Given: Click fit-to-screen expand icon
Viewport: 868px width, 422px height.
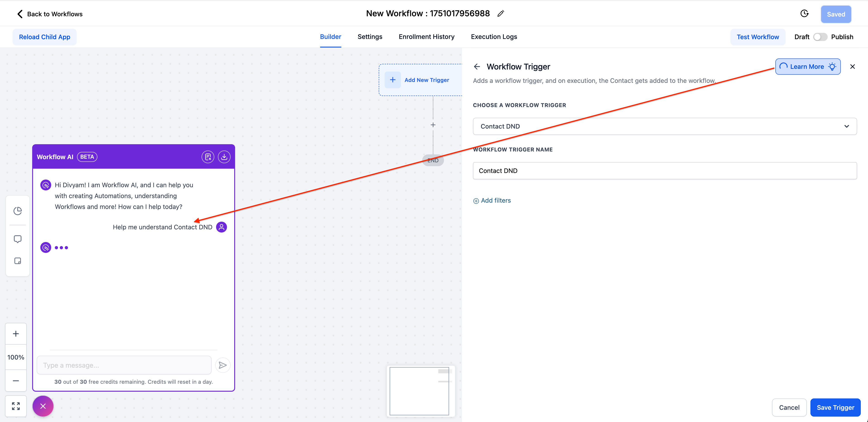Looking at the screenshot, I should (16, 406).
